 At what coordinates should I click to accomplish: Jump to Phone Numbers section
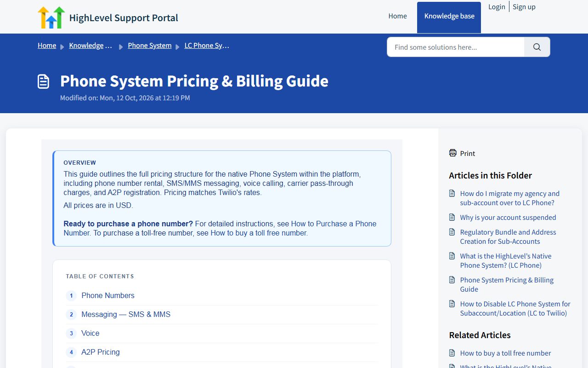pos(108,295)
